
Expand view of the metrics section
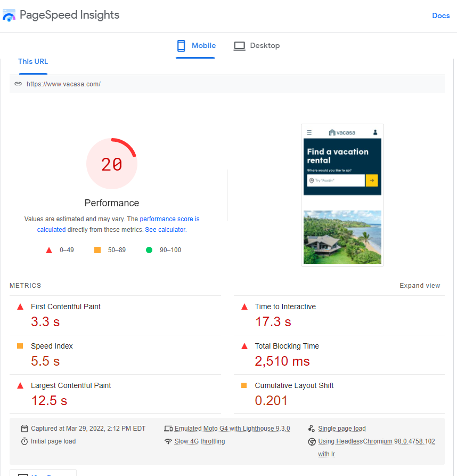pos(420,286)
